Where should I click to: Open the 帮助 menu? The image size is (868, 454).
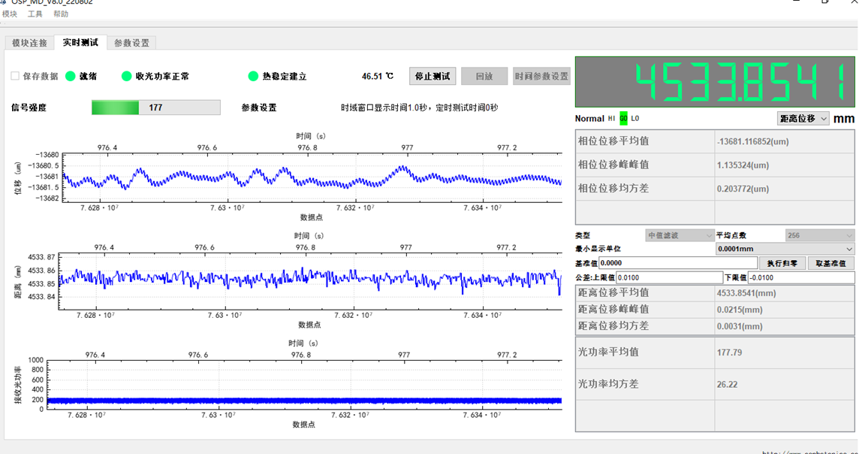pyautogui.click(x=60, y=14)
